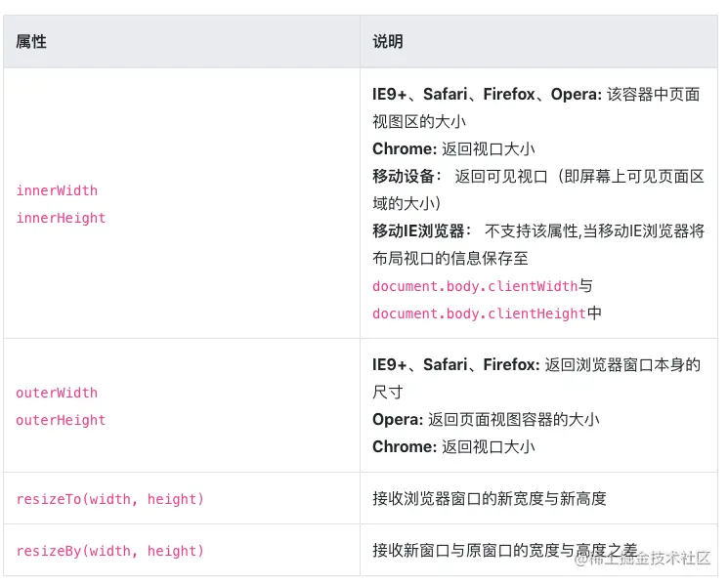This screenshot has width=728, height=584.
Task: Click the document.body.clientHeight code text
Action: (479, 313)
